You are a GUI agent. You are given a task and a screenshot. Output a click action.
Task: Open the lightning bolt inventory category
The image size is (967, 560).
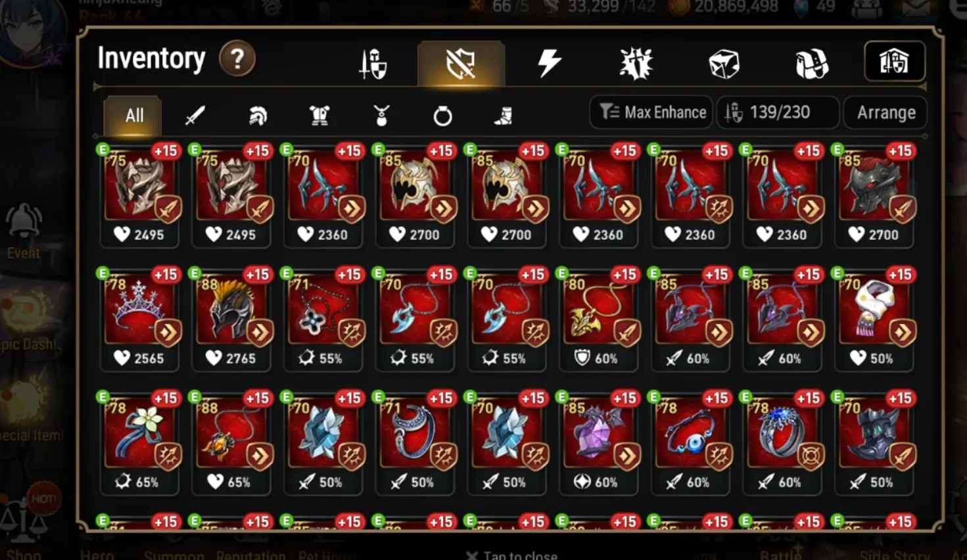coord(549,63)
